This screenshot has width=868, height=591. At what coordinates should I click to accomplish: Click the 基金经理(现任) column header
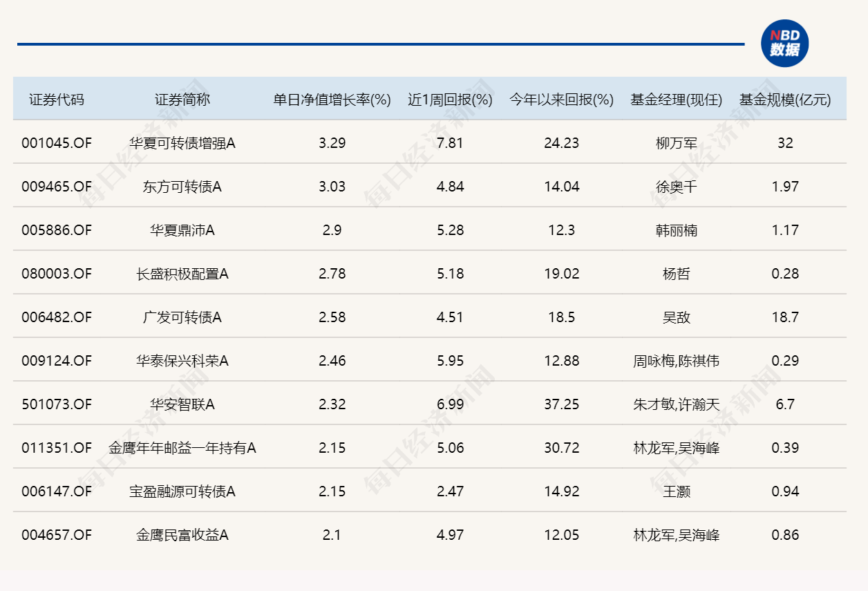(x=677, y=100)
